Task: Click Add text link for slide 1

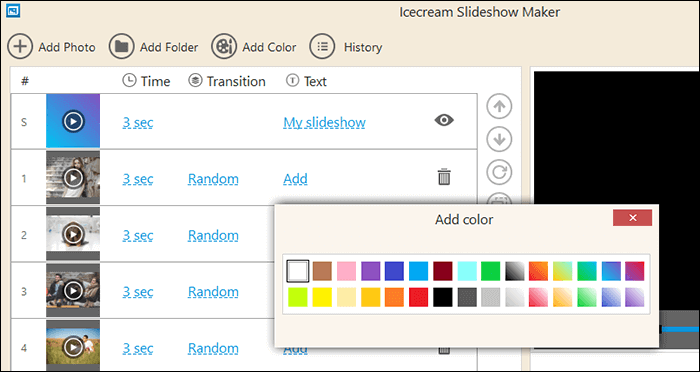Action: (x=296, y=179)
